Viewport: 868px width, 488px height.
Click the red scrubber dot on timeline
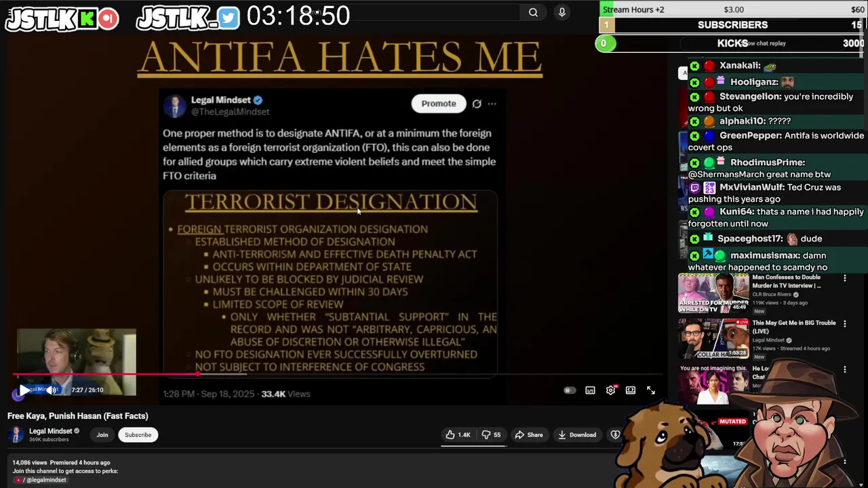point(198,373)
